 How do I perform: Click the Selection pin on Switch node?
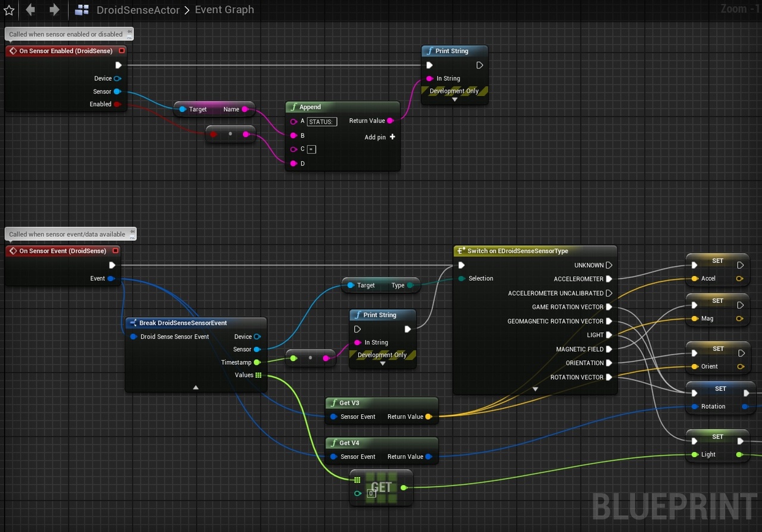pyautogui.click(x=462, y=278)
